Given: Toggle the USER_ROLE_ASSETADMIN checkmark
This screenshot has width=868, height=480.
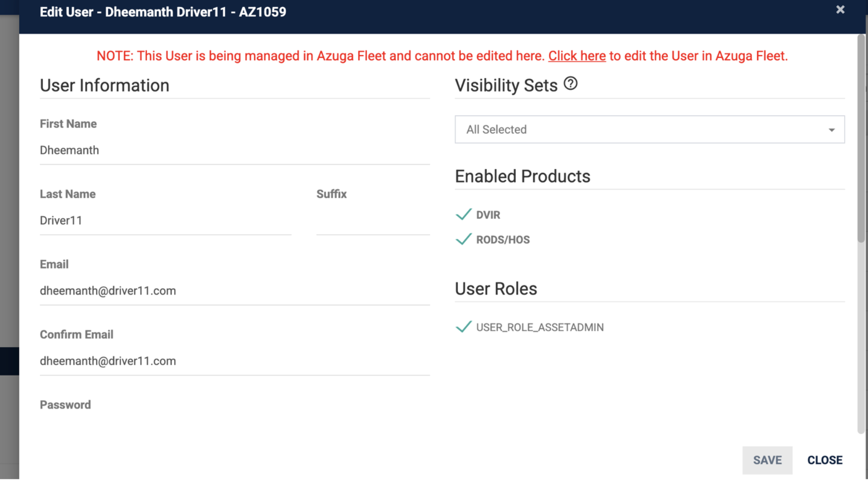Looking at the screenshot, I should coord(463,327).
